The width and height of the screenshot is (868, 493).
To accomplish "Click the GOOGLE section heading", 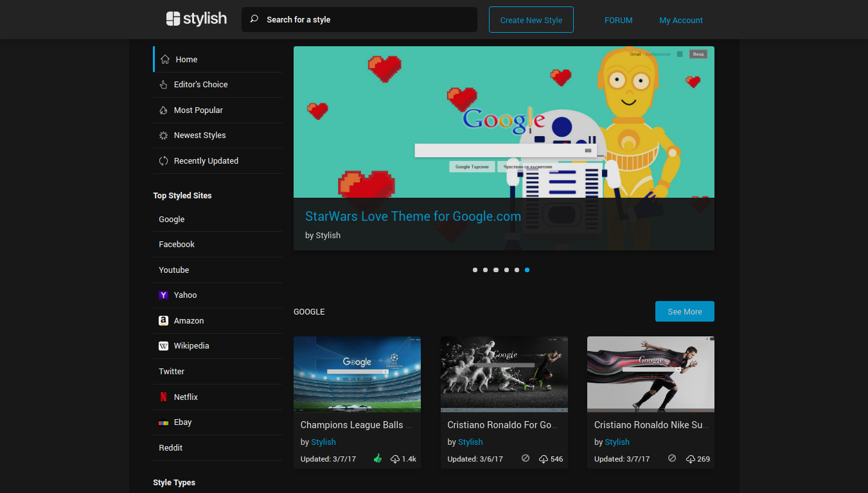I will tap(309, 312).
